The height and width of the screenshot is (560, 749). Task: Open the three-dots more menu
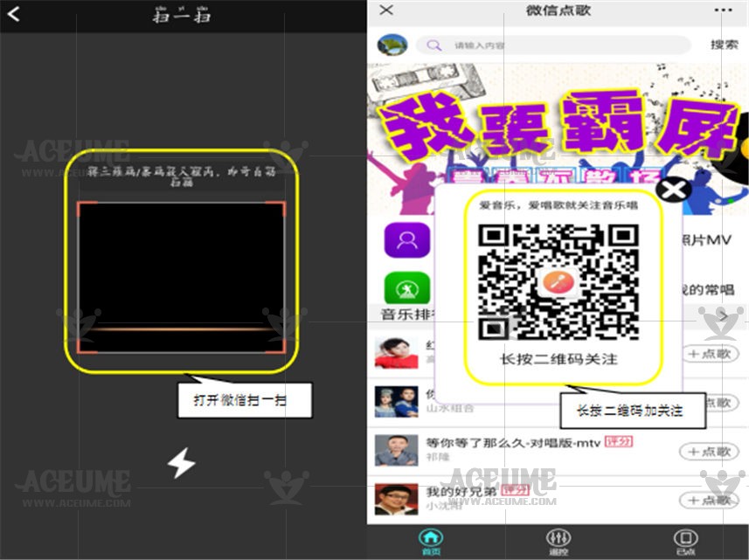coord(722,10)
